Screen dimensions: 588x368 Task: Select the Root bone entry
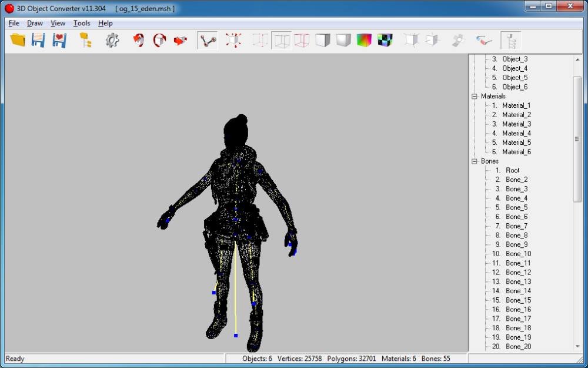tap(512, 170)
